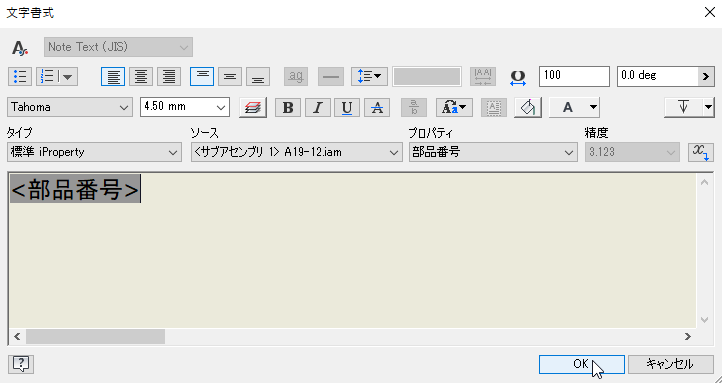Screen dimensions: 722x383
Task: Open rotation angle arrow flyout
Action: pos(706,76)
